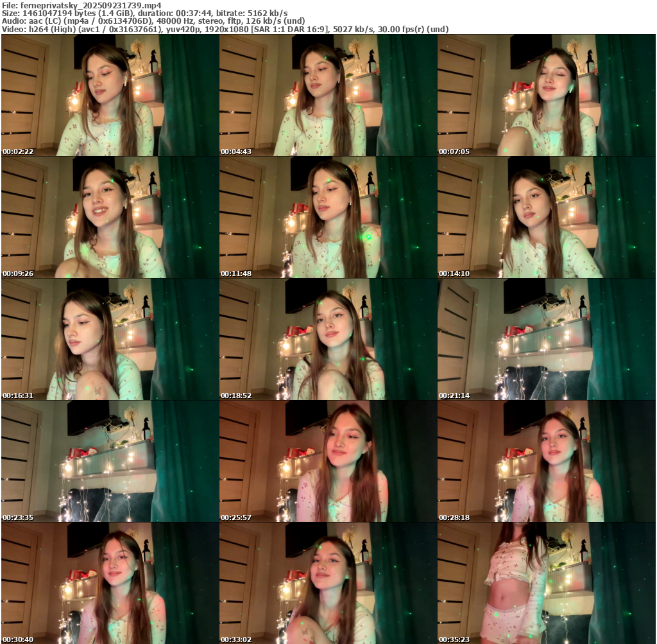Open the thumbnail stamped 00:04:43

(x=328, y=95)
